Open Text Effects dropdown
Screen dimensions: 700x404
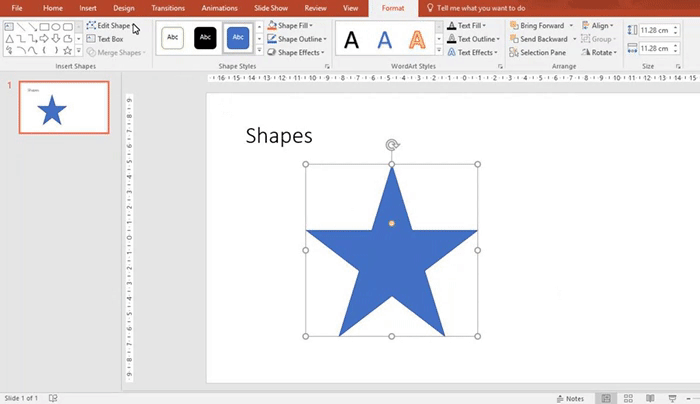[x=472, y=53]
